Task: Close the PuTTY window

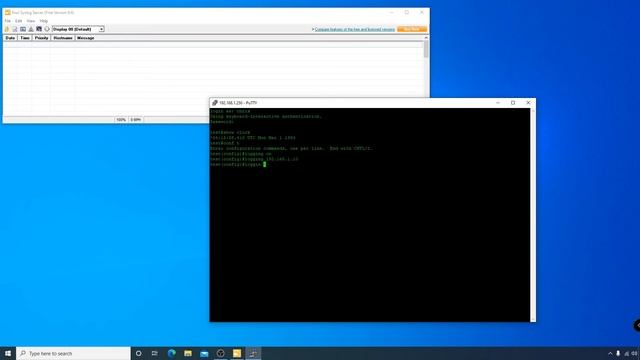Action: tap(528, 103)
